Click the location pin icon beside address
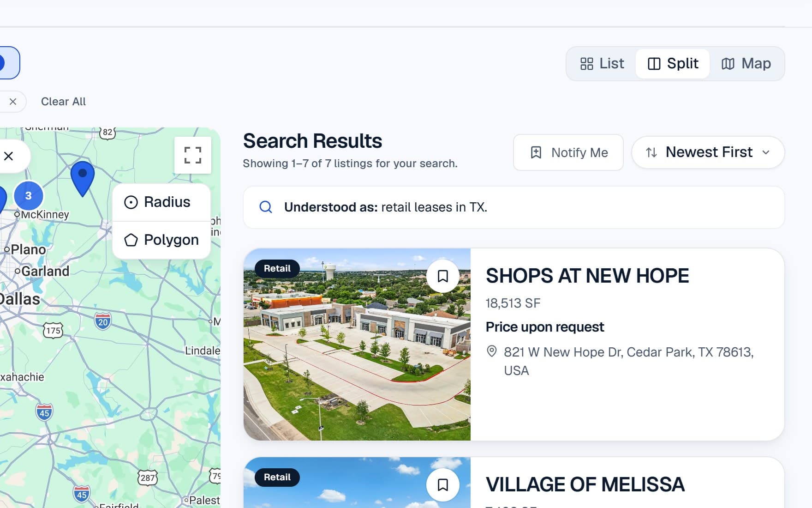The image size is (812, 508). [x=492, y=351]
